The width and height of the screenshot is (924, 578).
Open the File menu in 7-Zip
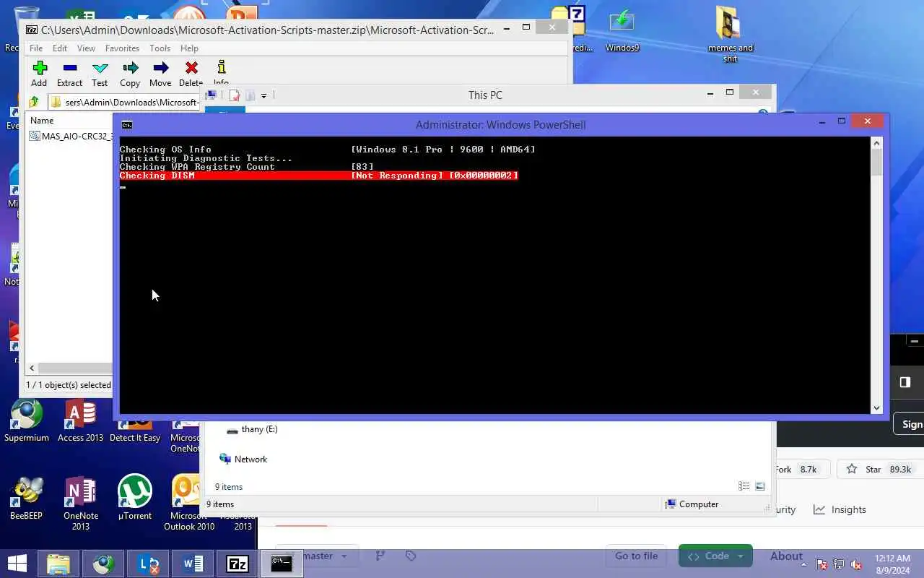click(35, 48)
